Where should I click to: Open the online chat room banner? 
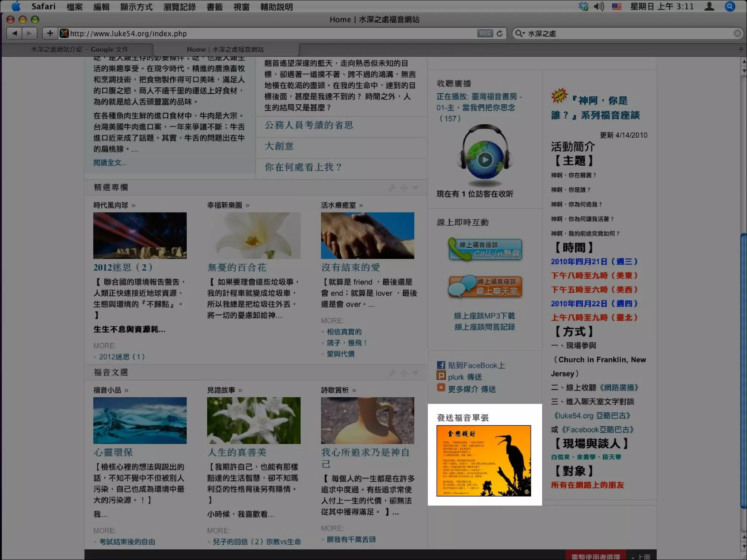pyautogui.click(x=485, y=287)
